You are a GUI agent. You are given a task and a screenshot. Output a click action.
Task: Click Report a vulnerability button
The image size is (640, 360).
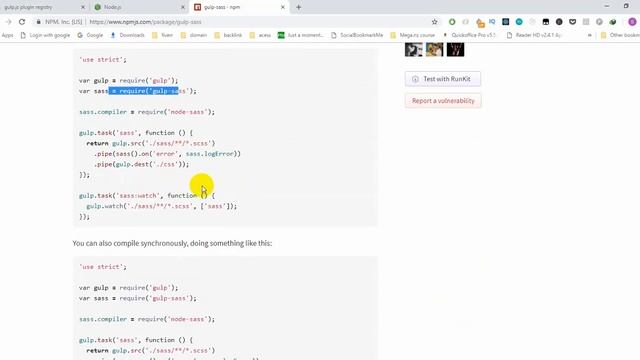coord(443,100)
